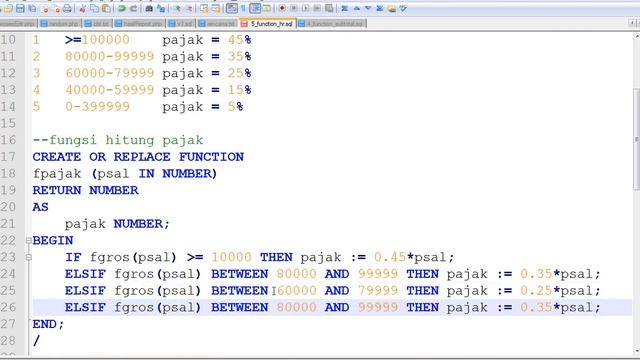Run macro multiple times icon
The width and height of the screenshot is (640, 360).
(x=317, y=9)
